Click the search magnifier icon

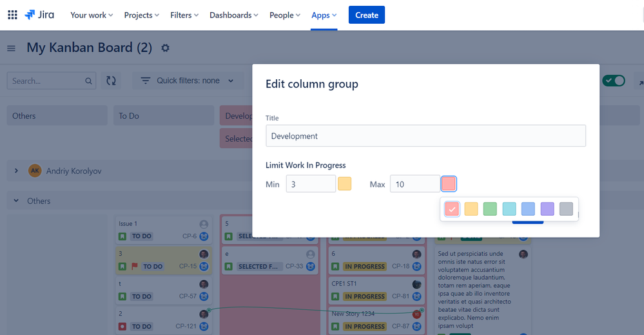pos(88,81)
